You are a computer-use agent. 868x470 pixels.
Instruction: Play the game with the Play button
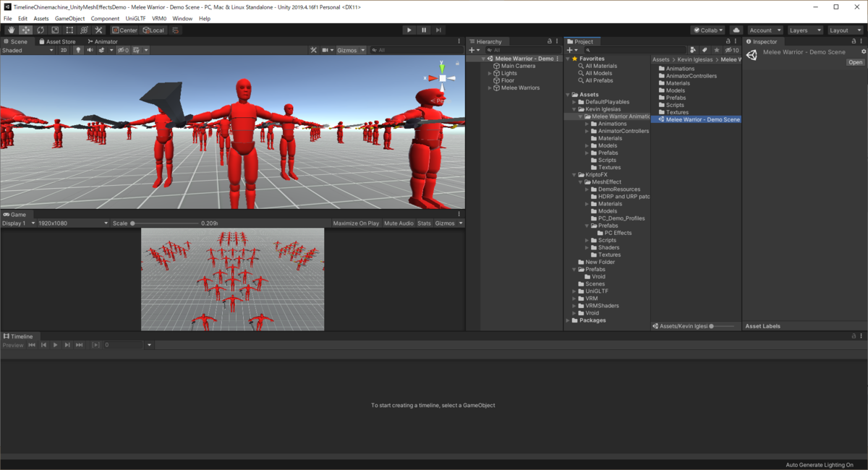pos(409,30)
